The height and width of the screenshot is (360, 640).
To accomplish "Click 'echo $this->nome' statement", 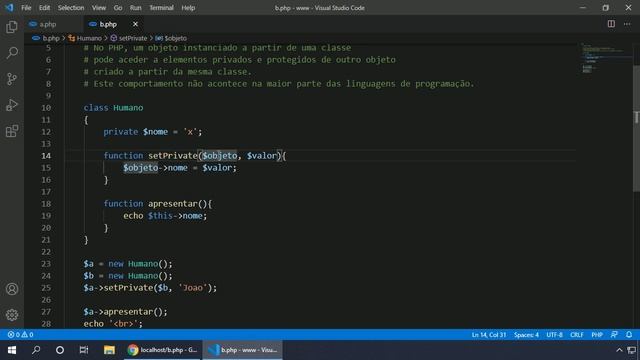I will (x=165, y=216).
